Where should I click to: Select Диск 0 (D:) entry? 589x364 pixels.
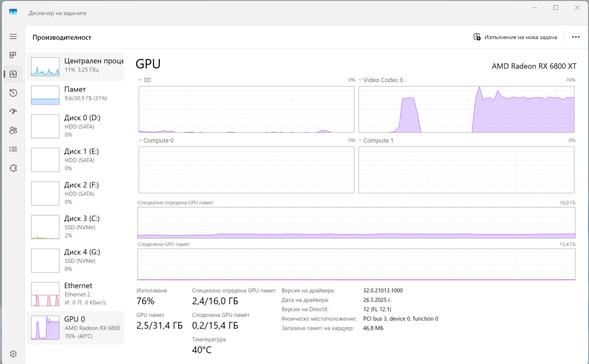click(75, 126)
